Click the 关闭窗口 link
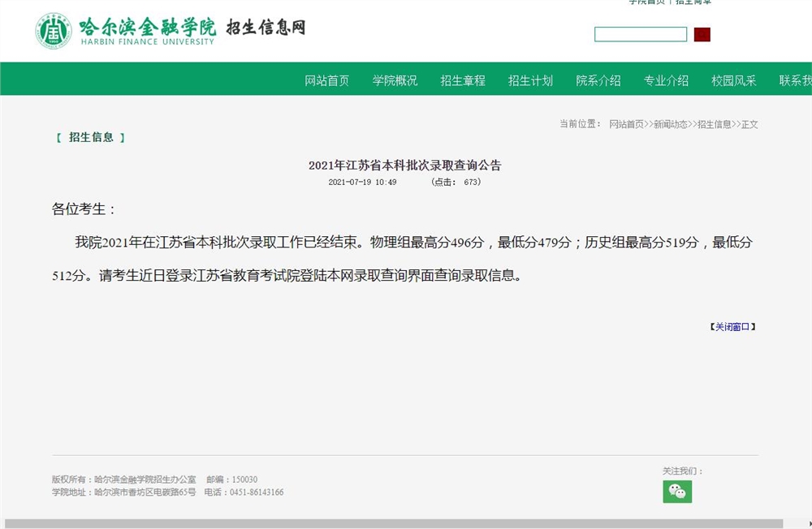Image resolution: width=812 pixels, height=529 pixels. pyautogui.click(x=732, y=327)
